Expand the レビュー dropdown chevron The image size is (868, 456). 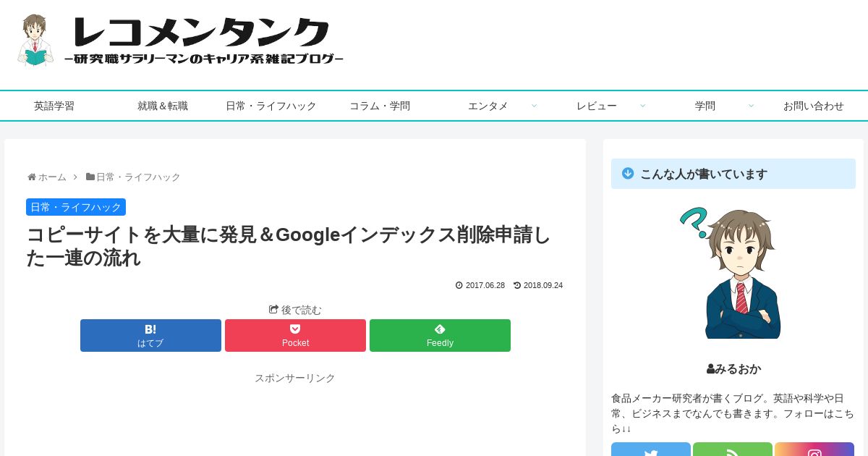click(x=642, y=106)
